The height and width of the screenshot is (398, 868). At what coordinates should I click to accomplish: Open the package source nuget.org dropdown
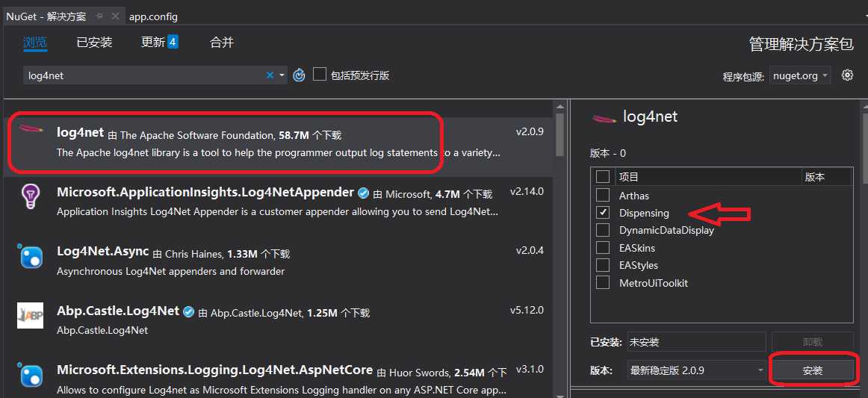(x=799, y=76)
